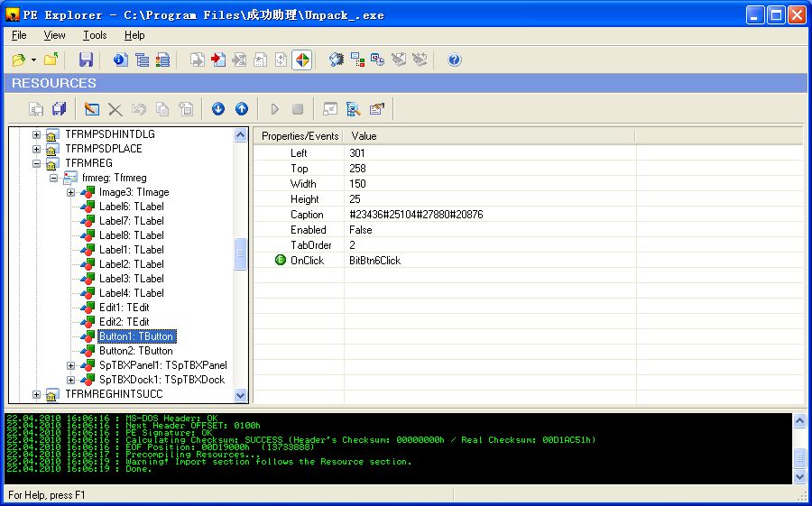
Task: Move resource up with blue up arrow
Action: coord(242,109)
